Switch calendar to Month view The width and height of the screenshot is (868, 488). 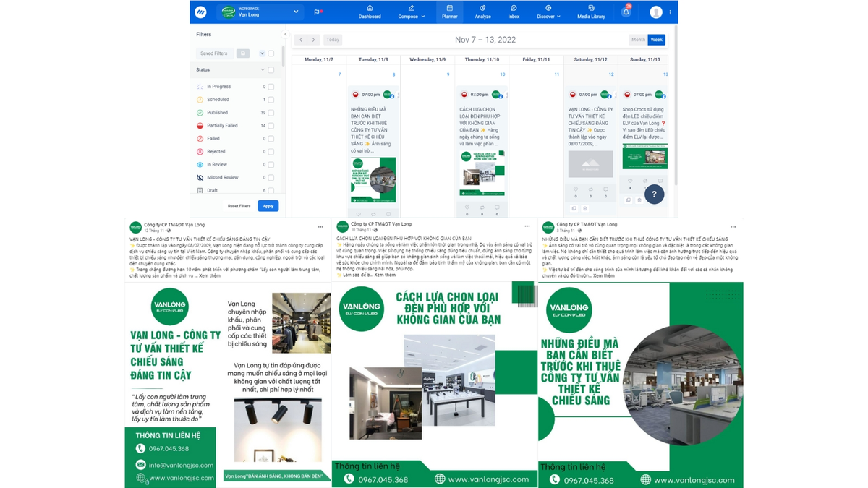pyautogui.click(x=638, y=40)
